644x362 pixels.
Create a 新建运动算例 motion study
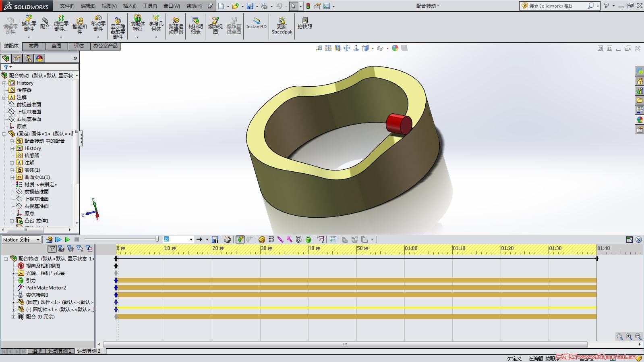[x=176, y=25]
